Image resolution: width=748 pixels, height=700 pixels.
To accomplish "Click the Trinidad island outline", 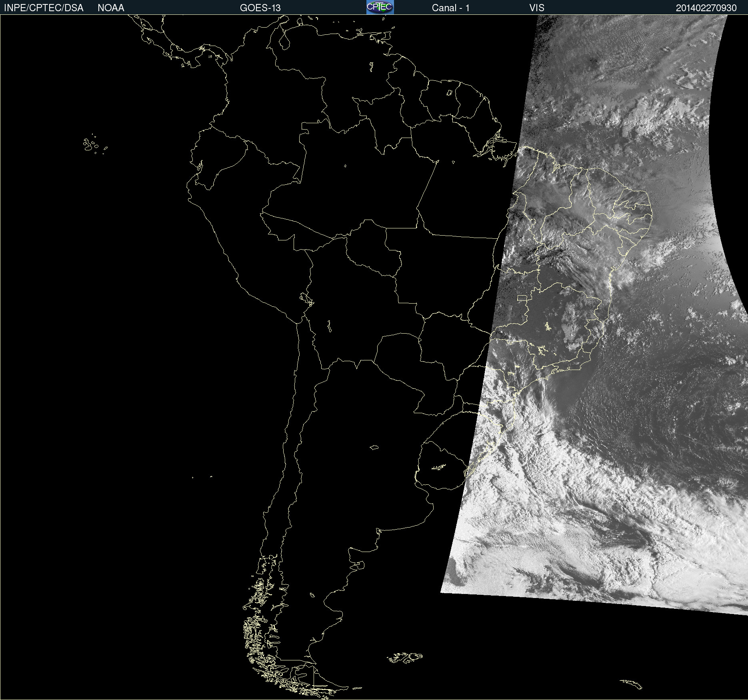I will point(386,36).
